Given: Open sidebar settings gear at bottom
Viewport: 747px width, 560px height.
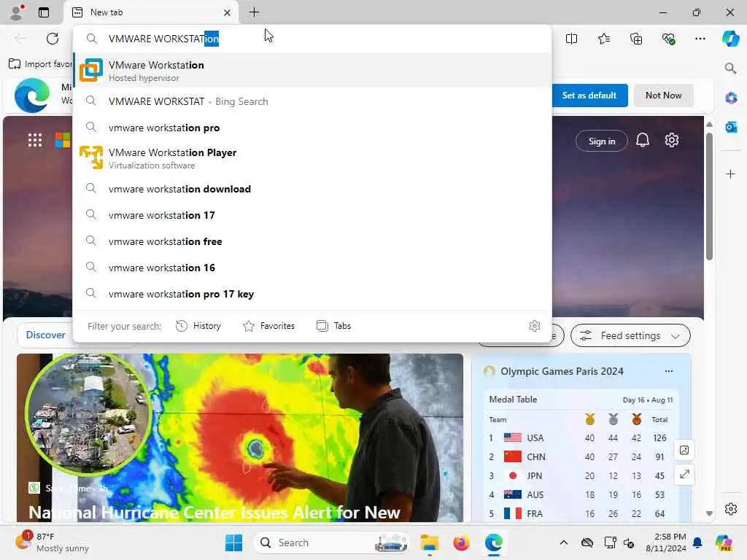Looking at the screenshot, I should click(731, 509).
